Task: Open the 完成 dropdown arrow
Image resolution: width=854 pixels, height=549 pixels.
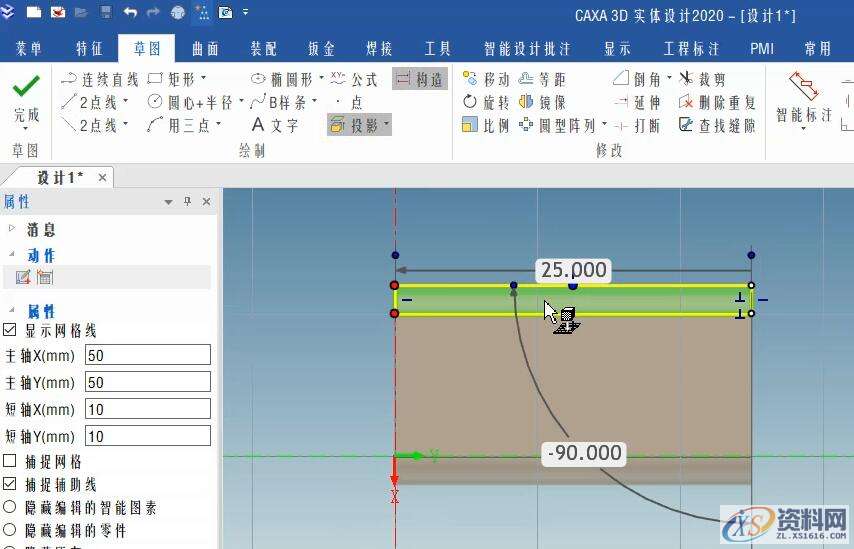Action: click(26, 129)
